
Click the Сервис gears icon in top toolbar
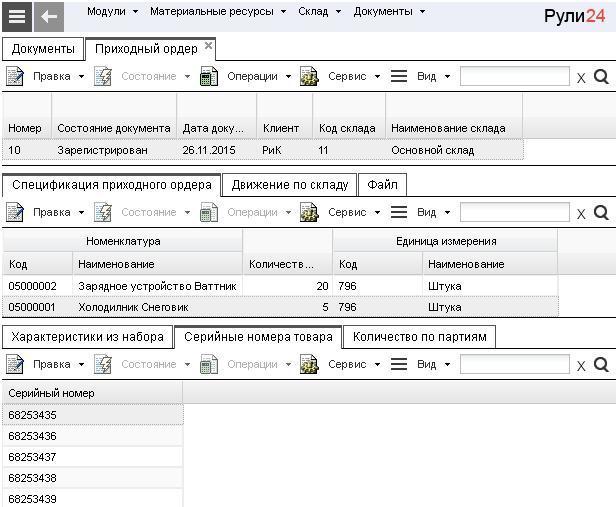tap(309, 76)
